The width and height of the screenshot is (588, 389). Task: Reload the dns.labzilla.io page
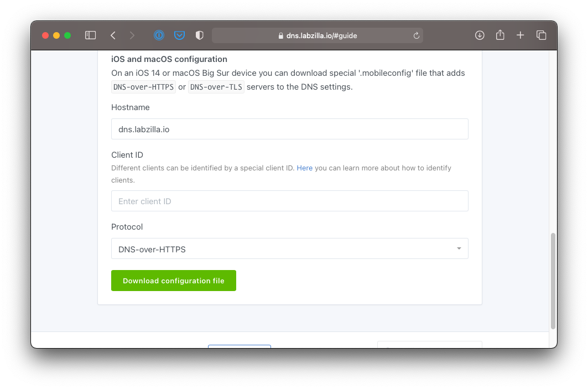(416, 35)
